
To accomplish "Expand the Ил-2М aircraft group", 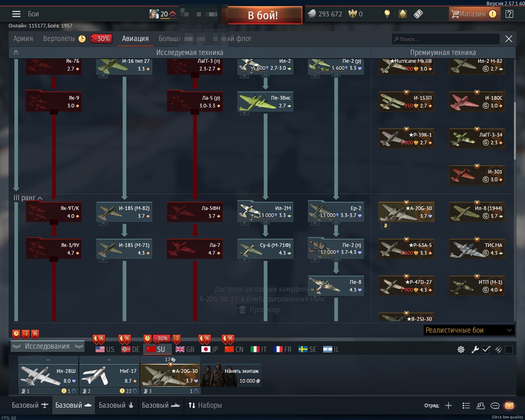I will coord(265,222).
